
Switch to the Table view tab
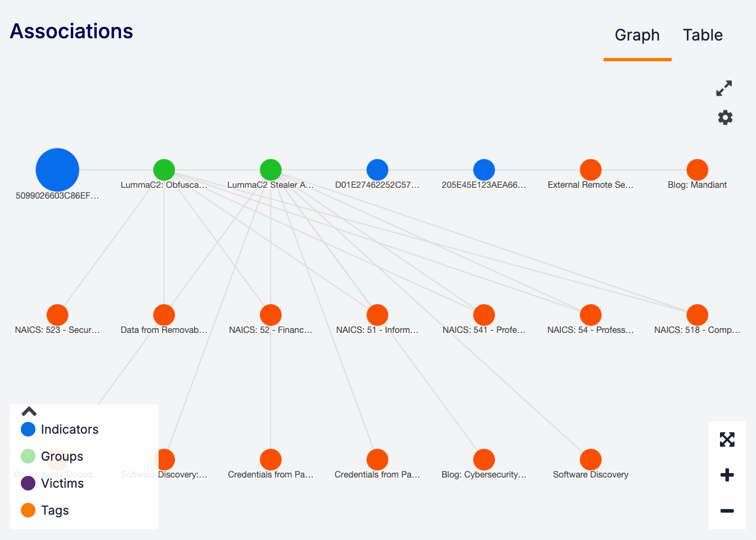coord(703,35)
